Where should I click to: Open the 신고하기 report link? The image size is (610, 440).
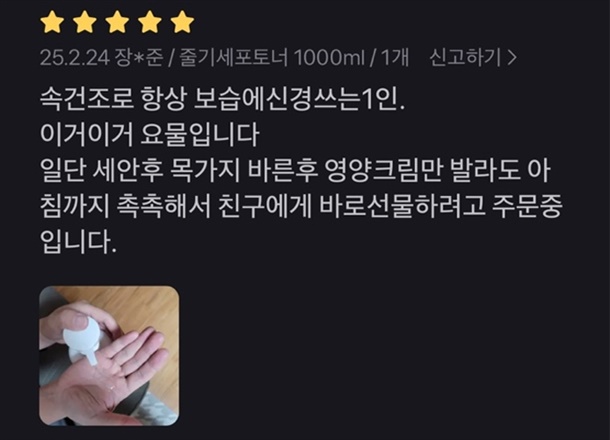point(473,58)
